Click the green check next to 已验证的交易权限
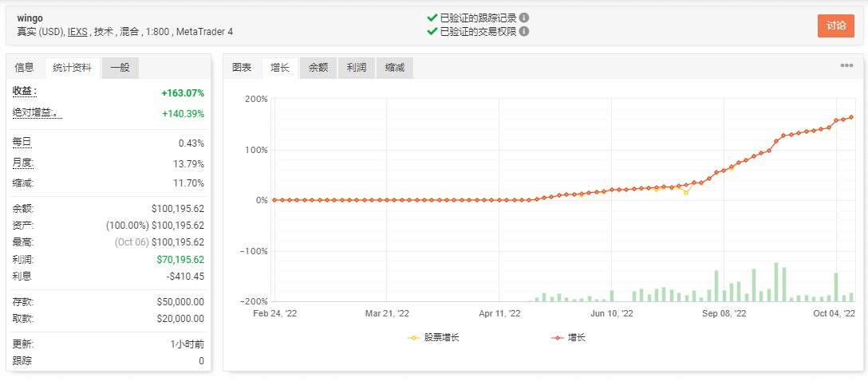Image resolution: width=868 pixels, height=381 pixels. pos(432,32)
